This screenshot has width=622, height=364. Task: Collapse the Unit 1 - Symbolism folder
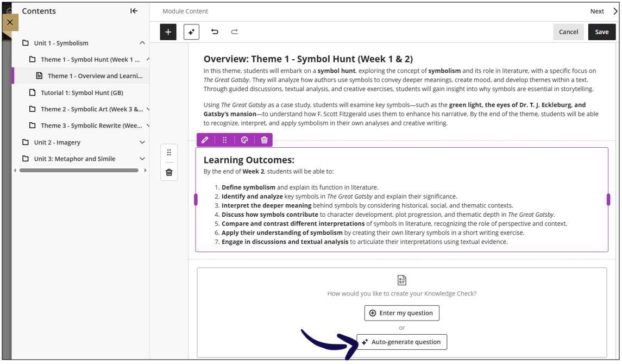pyautogui.click(x=142, y=42)
